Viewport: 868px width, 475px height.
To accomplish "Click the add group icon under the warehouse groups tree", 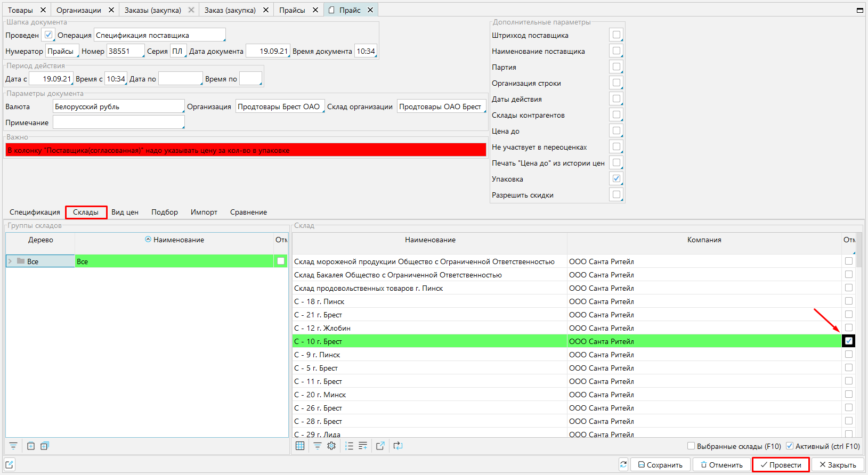I will (x=31, y=446).
